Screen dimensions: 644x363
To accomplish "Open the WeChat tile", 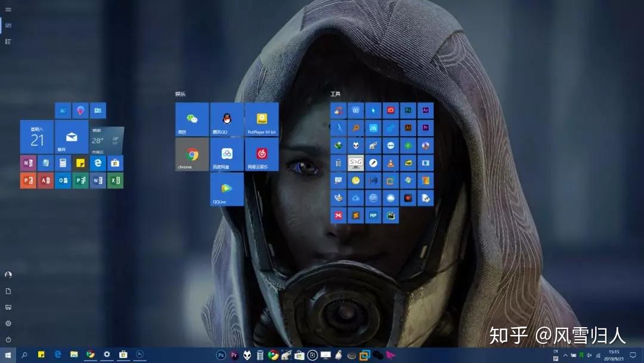I will point(192,119).
